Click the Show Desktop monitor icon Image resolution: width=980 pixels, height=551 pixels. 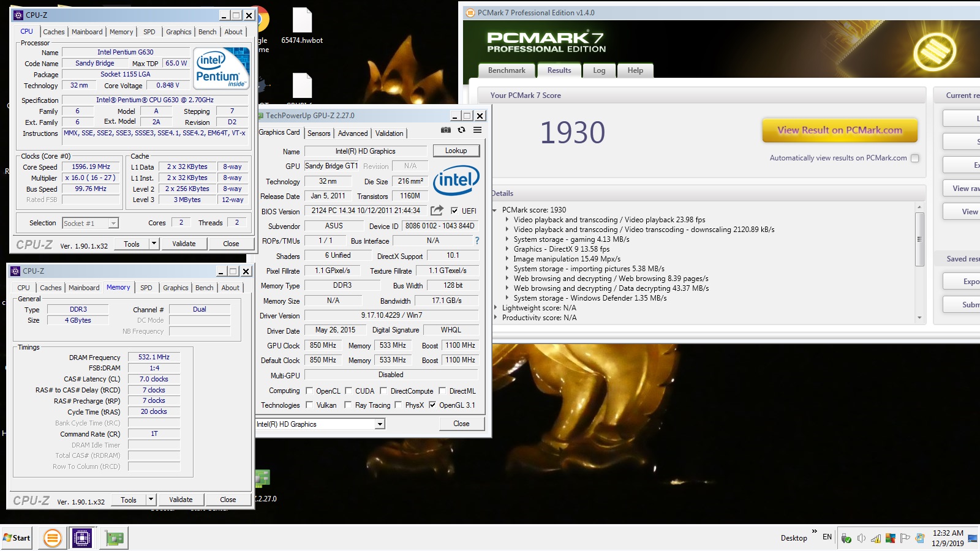[973, 538]
